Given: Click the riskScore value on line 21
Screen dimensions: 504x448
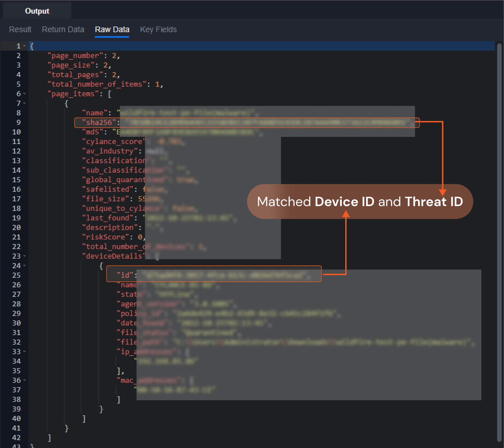Looking at the screenshot, I should click(x=140, y=237).
